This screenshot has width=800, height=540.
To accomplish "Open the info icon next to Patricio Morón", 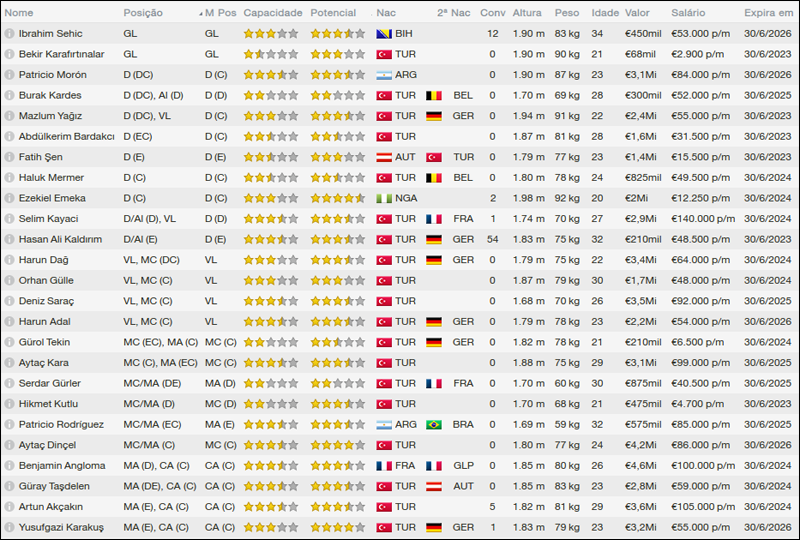I will (9, 75).
